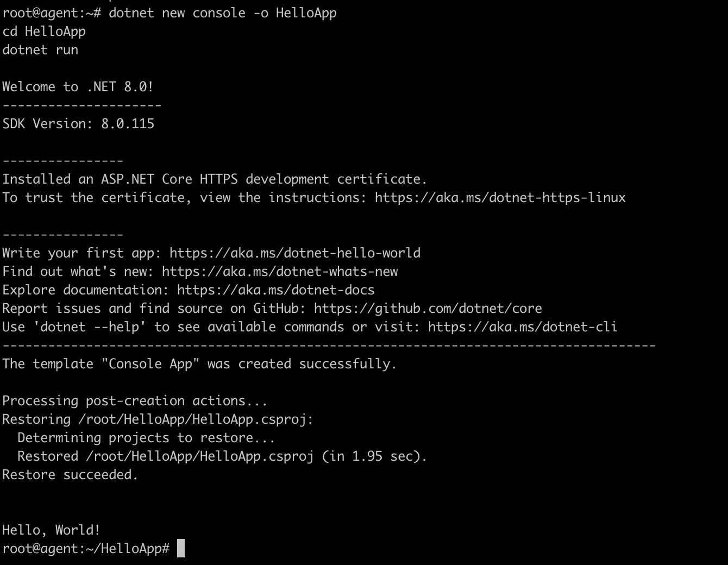This screenshot has width=728, height=565.
Task: Open the aka.ms/dotnet-docs link
Action: 275,290
